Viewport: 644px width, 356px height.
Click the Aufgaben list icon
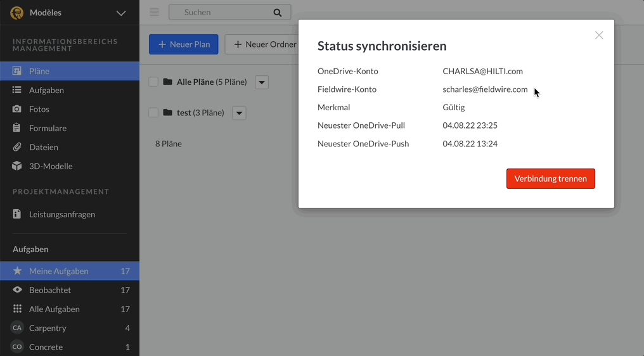coord(17,90)
